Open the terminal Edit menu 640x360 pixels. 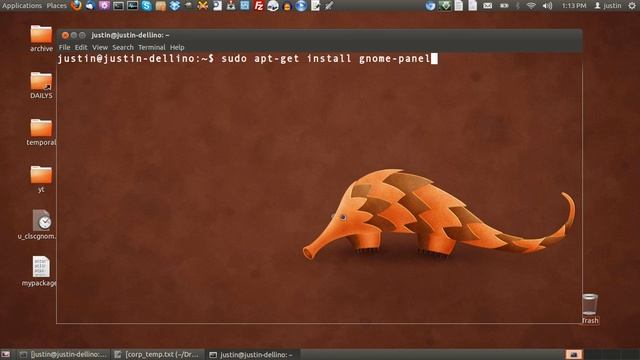pyautogui.click(x=81, y=47)
